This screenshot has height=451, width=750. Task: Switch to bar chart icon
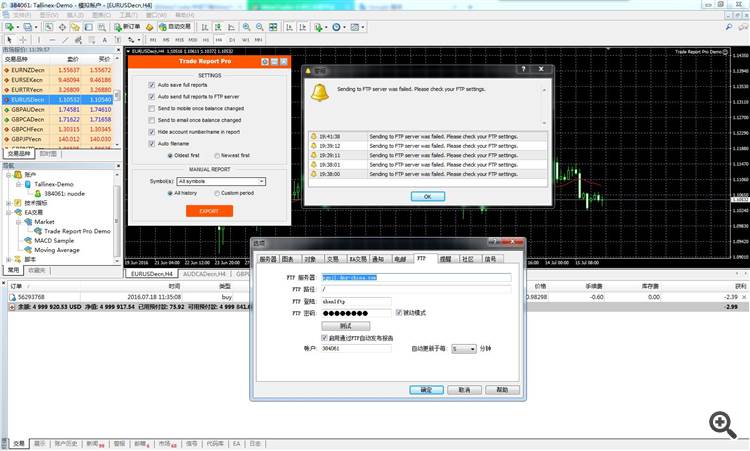click(x=205, y=27)
